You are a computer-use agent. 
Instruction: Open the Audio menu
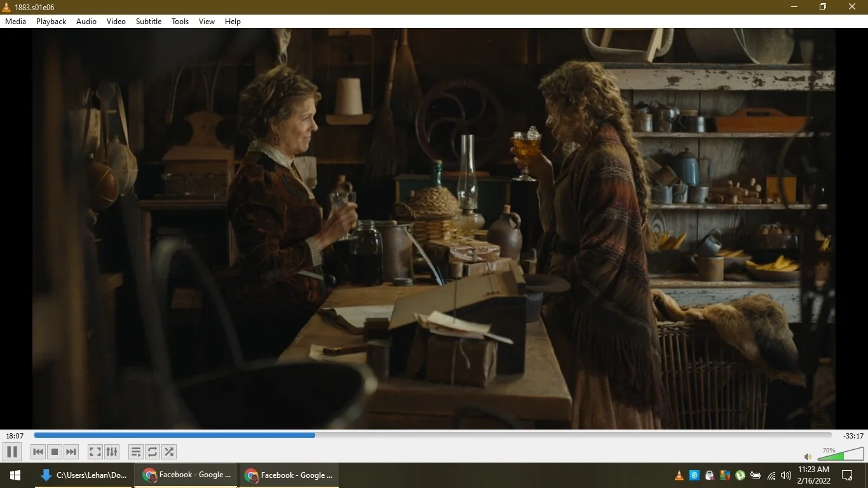pyautogui.click(x=86, y=22)
